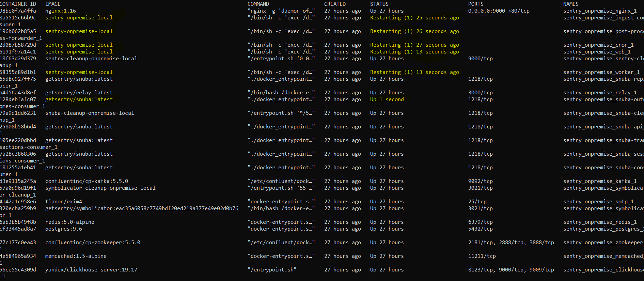Select image yandex/clickhouse-server:19.17
This screenshot has width=644, height=281.
click(x=91, y=270)
